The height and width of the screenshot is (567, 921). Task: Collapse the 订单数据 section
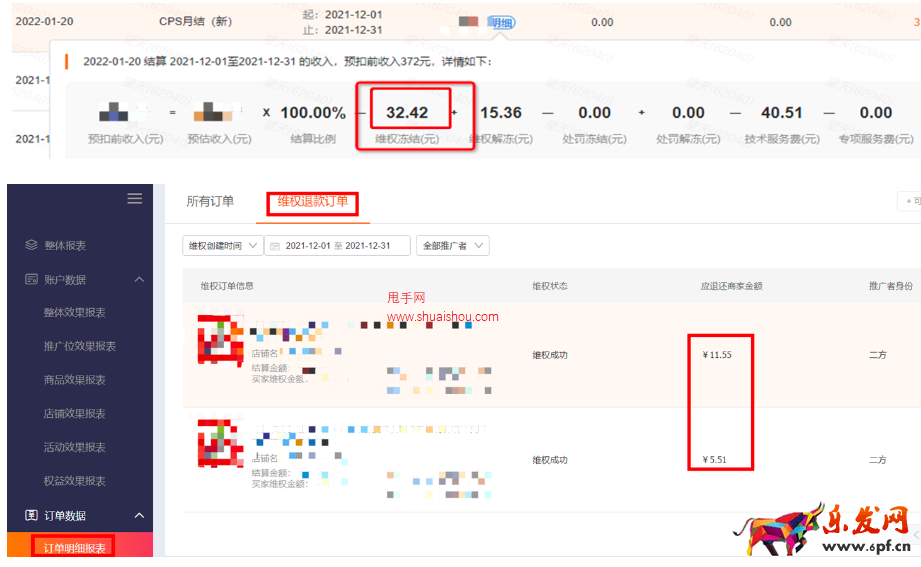tap(139, 515)
